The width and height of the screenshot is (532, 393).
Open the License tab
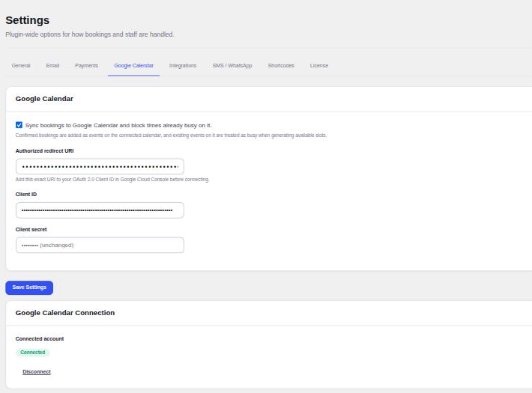319,65
